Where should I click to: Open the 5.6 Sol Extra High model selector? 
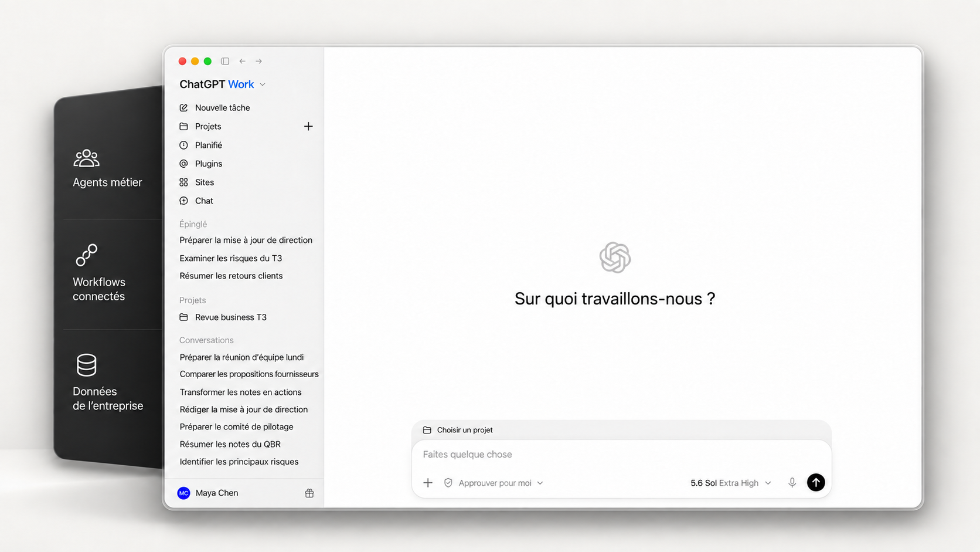pyautogui.click(x=730, y=483)
